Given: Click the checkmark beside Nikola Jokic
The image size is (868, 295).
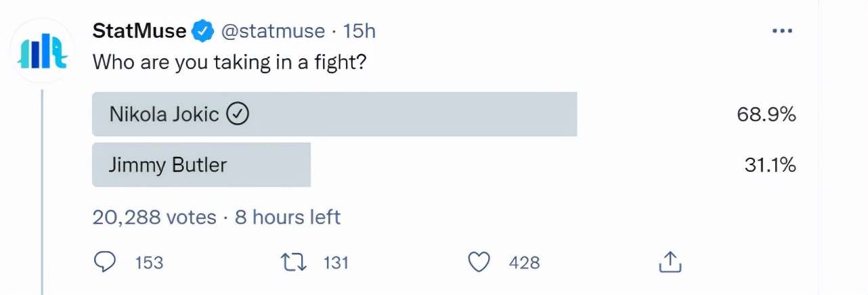Looking at the screenshot, I should point(238,114).
